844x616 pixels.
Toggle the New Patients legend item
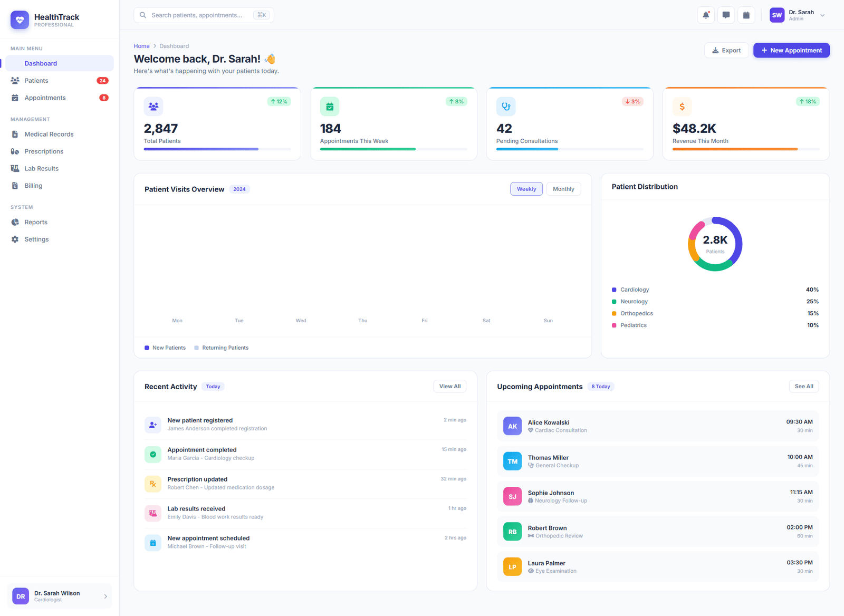click(165, 348)
